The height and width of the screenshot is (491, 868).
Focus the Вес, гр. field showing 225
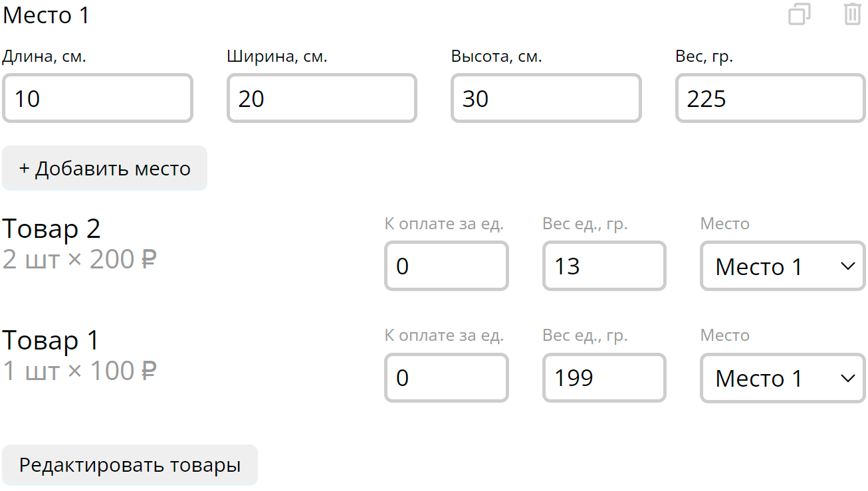(x=770, y=98)
